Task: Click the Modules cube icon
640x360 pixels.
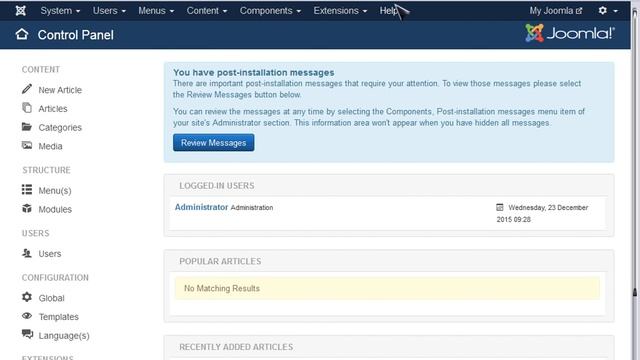Action: pyautogui.click(x=27, y=209)
